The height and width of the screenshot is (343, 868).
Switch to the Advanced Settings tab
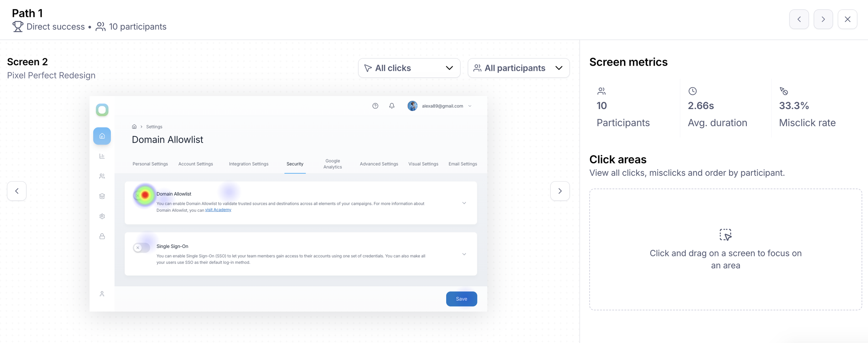point(379,164)
